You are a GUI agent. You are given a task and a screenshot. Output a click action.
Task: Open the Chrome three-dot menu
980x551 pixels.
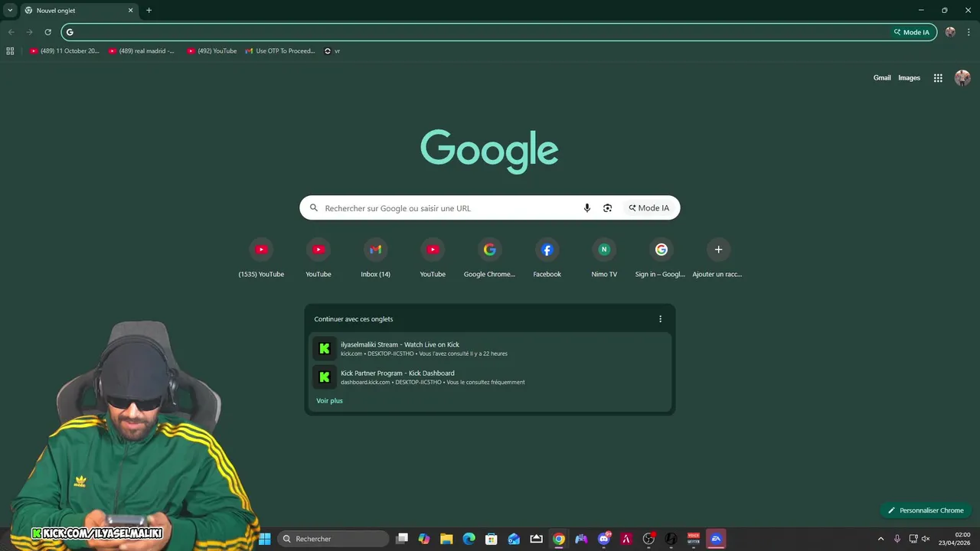tap(969, 32)
